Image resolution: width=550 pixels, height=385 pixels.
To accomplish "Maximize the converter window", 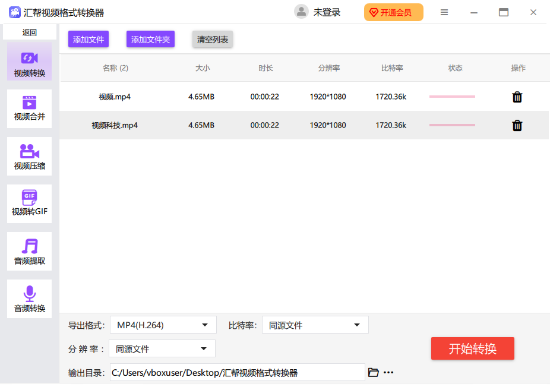I will tap(504, 12).
